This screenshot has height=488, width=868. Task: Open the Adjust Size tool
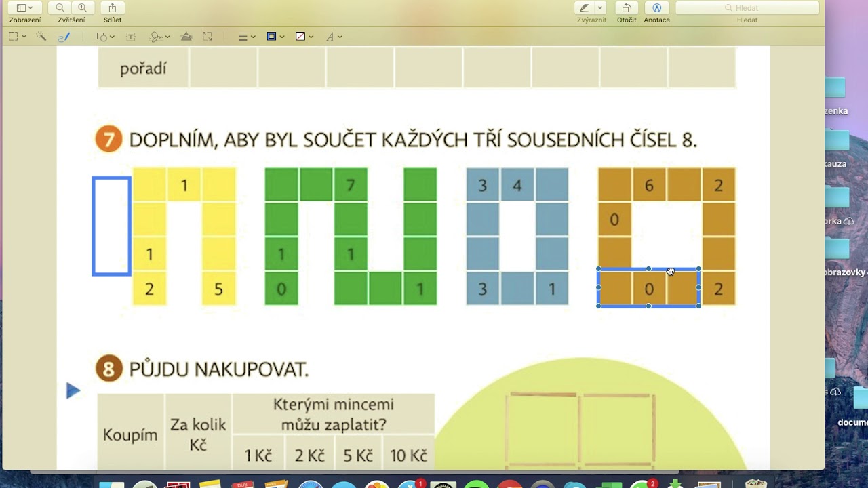[x=208, y=37]
